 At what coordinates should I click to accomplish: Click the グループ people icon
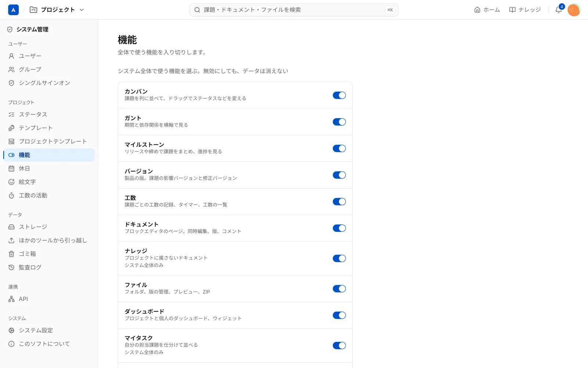coord(11,70)
